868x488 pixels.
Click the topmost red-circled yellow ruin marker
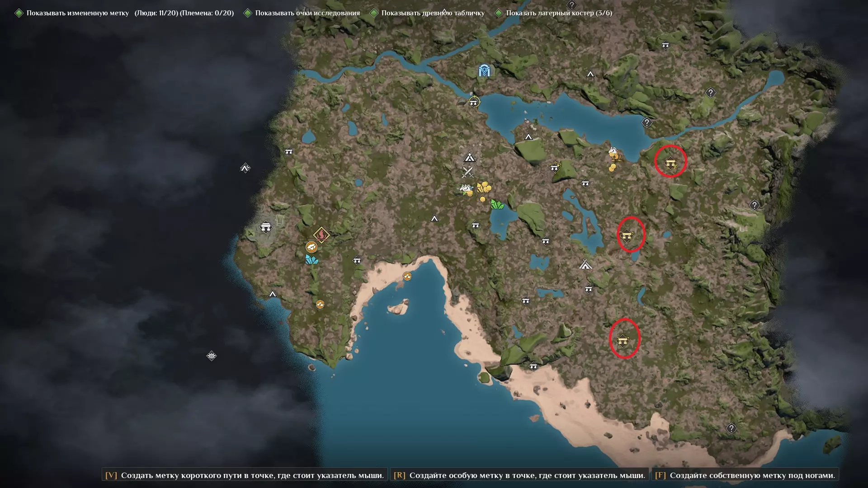[x=670, y=163]
